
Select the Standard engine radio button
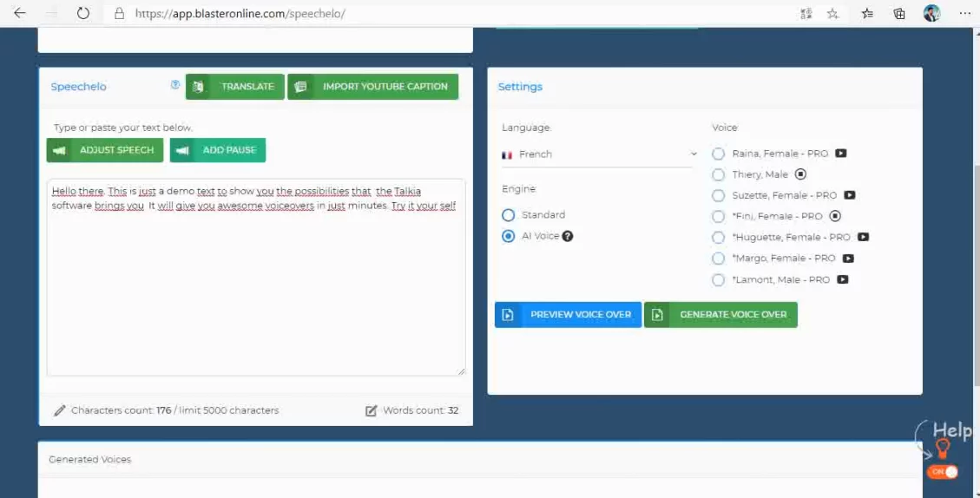[x=508, y=215]
